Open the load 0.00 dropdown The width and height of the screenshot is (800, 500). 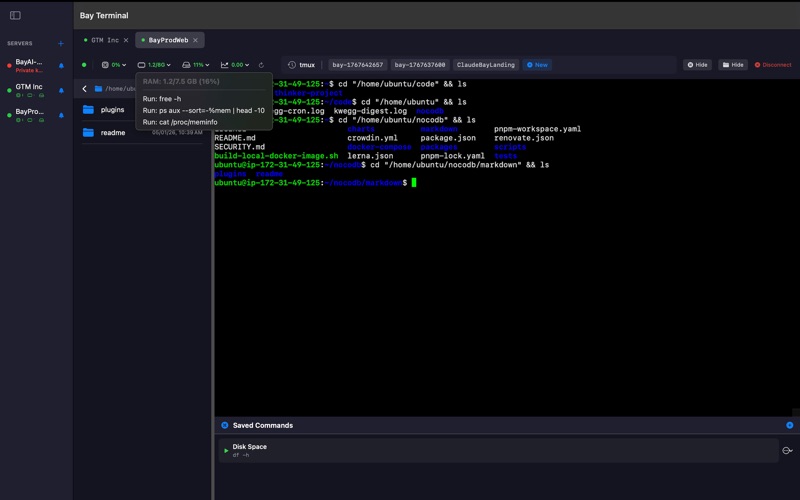tap(235, 65)
